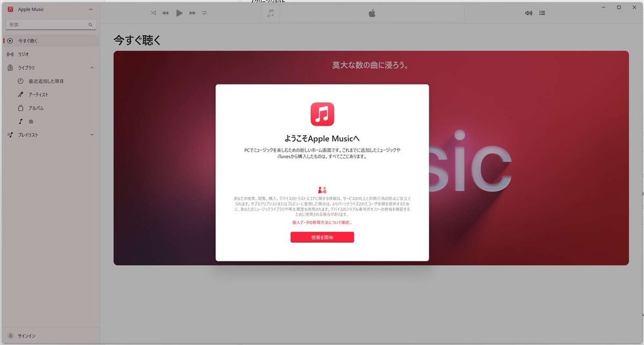Open the playing next queue list
Viewport: 644px width, 345px height.
coord(542,13)
